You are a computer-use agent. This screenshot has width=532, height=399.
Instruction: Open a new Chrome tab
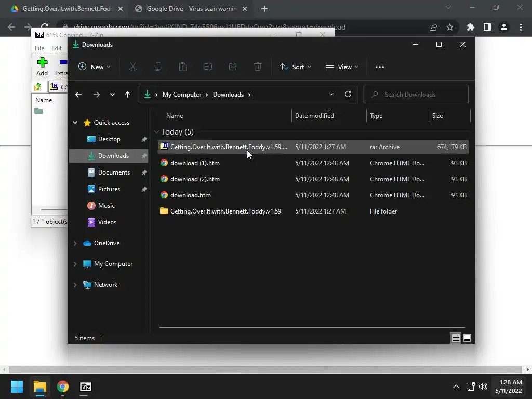[264, 9]
